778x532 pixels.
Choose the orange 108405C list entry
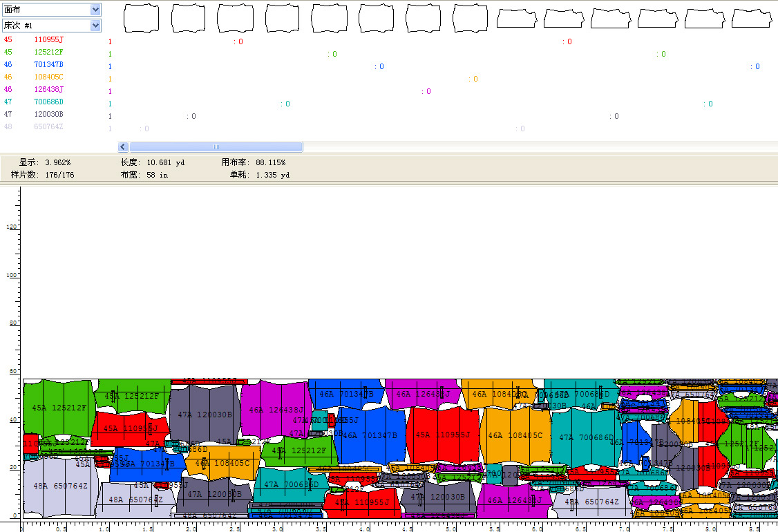point(48,77)
